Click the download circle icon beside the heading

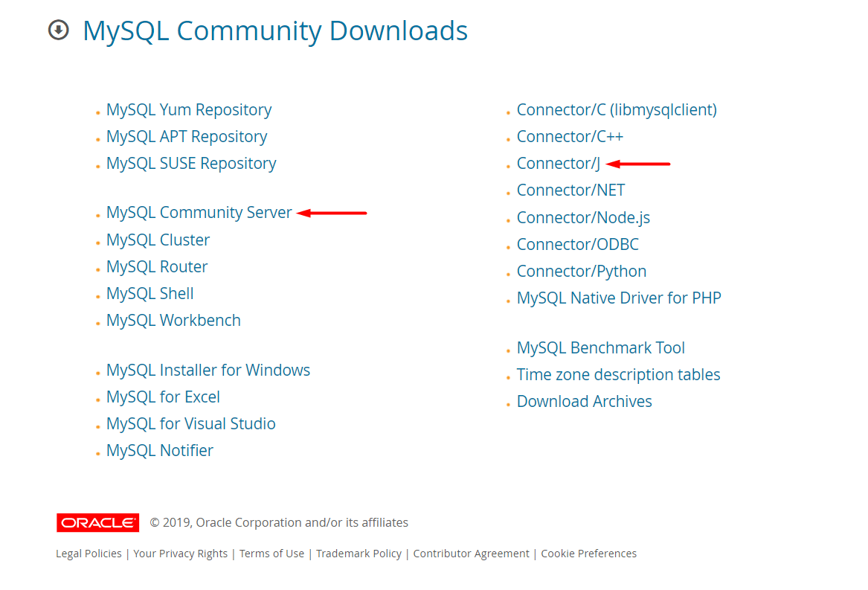pyautogui.click(x=59, y=30)
